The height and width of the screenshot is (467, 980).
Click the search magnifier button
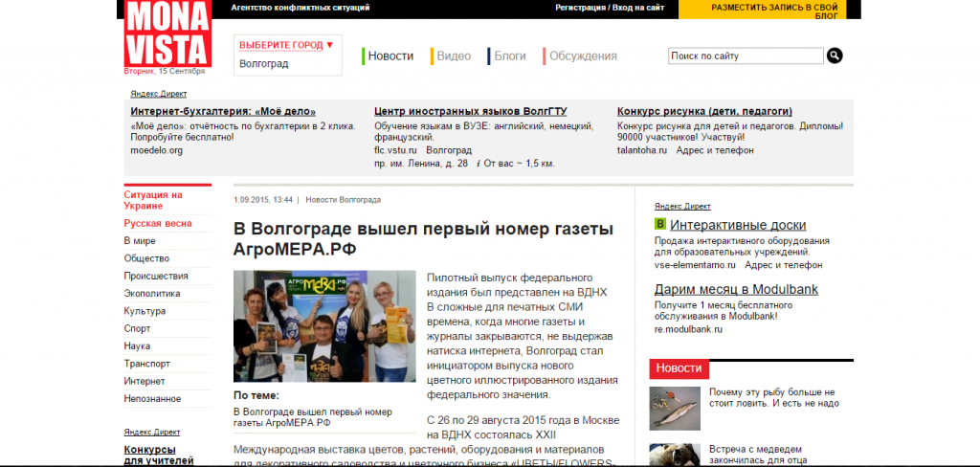[835, 56]
